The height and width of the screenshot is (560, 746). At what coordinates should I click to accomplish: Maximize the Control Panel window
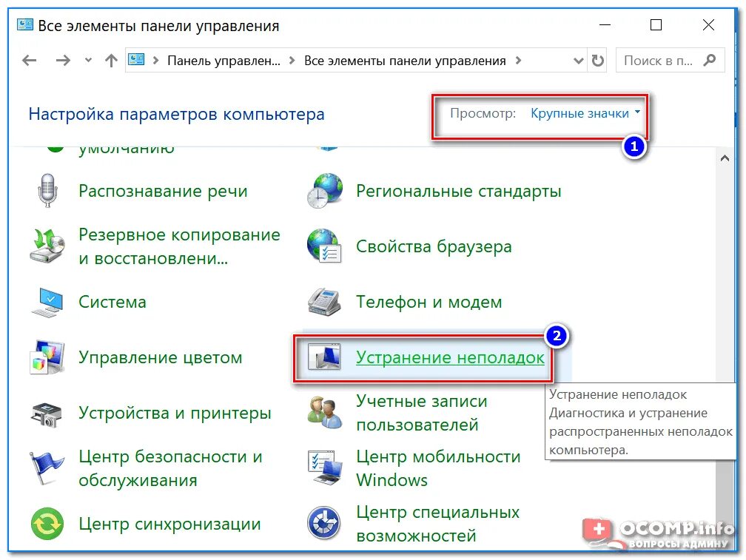coord(656,24)
